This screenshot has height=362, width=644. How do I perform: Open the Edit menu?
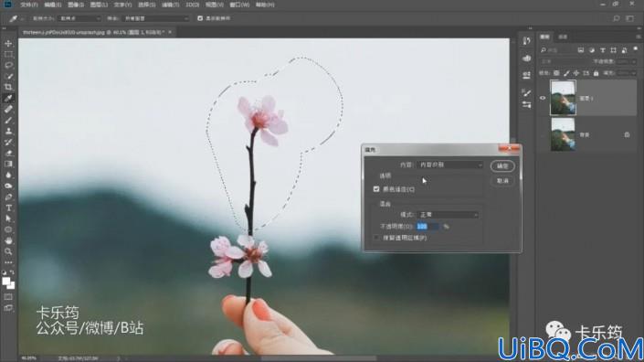click(53, 5)
